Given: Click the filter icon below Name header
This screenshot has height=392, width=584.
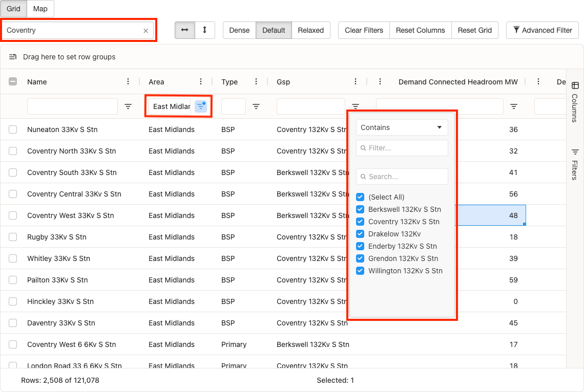Looking at the screenshot, I should tap(128, 106).
